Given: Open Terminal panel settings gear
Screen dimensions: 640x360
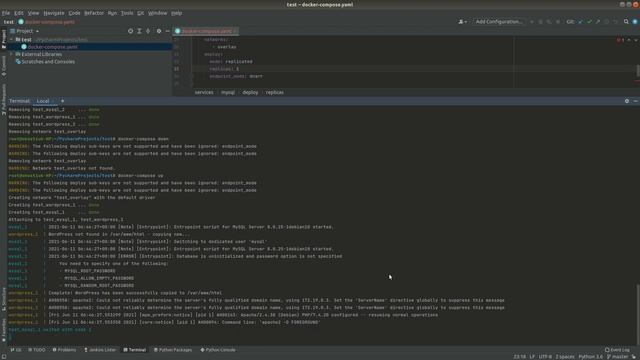Looking at the screenshot, I should [627, 101].
